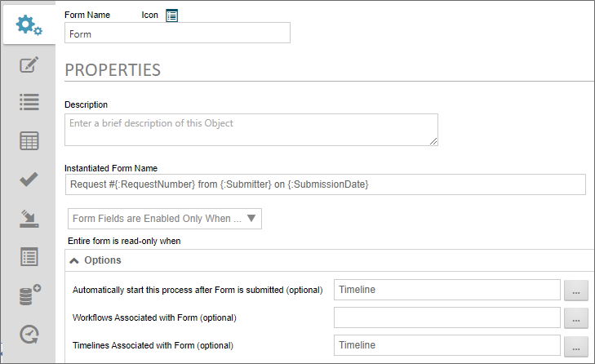Click the Instantiated Form Name field
595x364 pixels.
point(325,184)
